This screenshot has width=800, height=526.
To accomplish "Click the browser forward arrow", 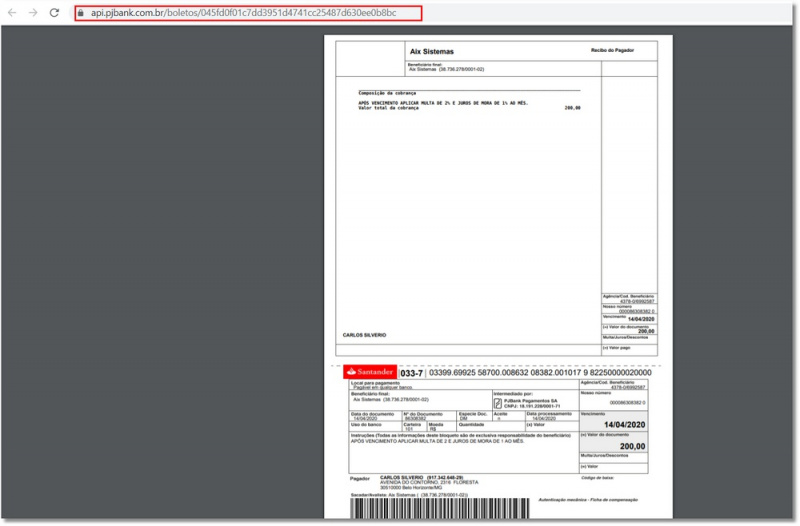I will click(x=33, y=13).
